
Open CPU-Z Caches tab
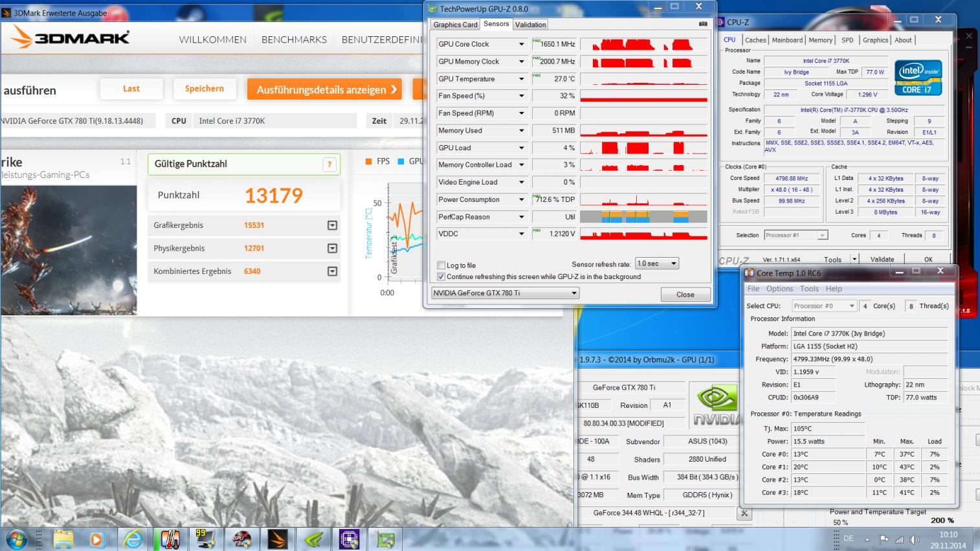755,40
